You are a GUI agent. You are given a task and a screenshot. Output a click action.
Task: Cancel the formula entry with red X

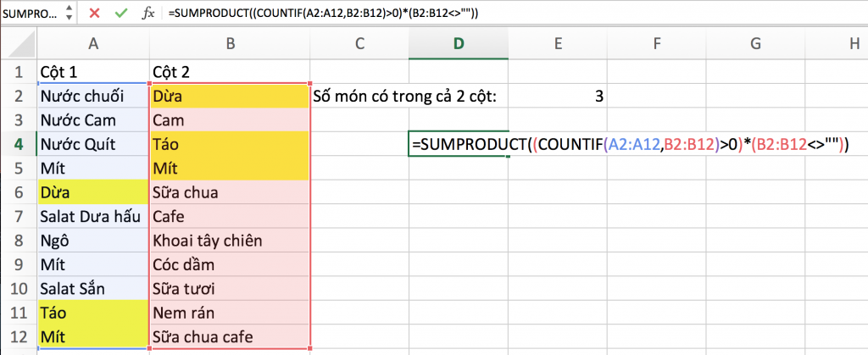93,14
